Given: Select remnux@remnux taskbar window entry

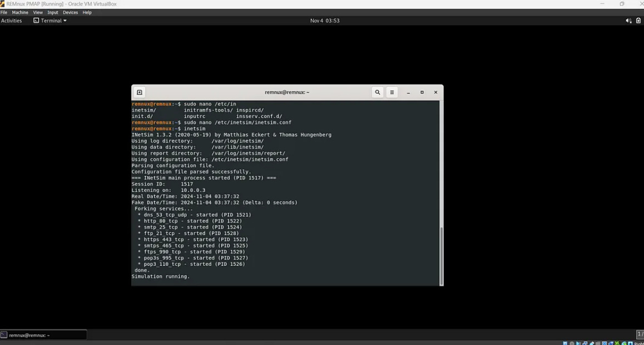Looking at the screenshot, I should click(43, 335).
